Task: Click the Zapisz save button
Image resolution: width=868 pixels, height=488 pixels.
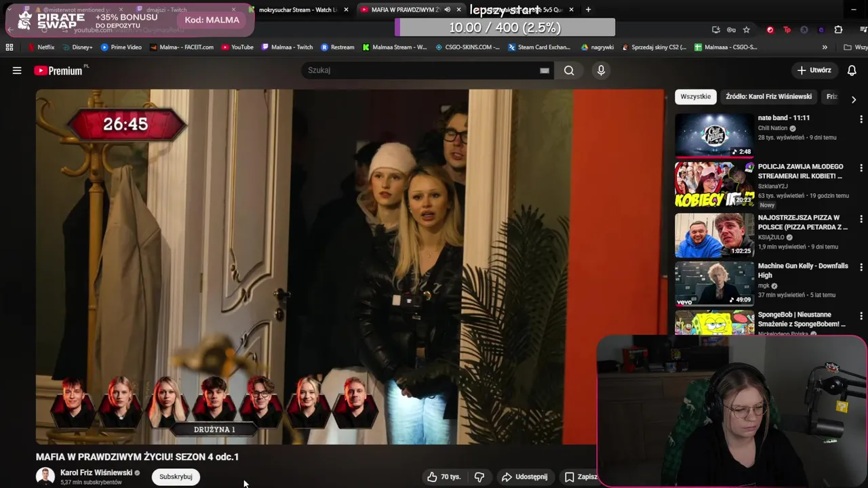Action: pos(580,477)
